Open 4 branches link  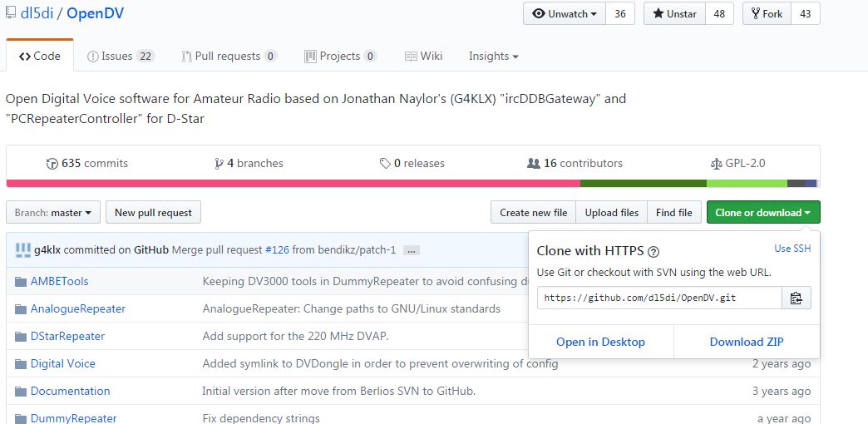pyautogui.click(x=249, y=164)
